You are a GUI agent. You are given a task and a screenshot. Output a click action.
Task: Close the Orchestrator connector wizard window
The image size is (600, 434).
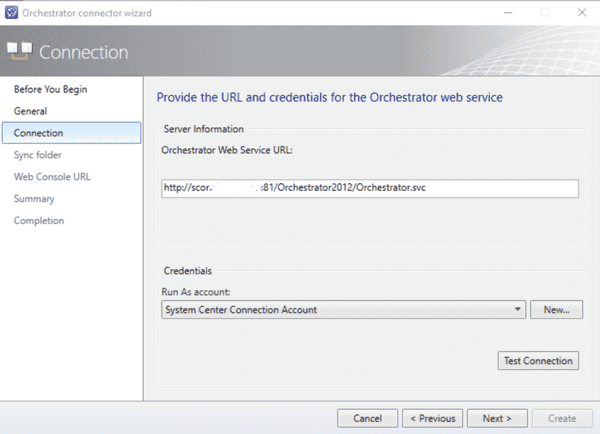point(582,13)
